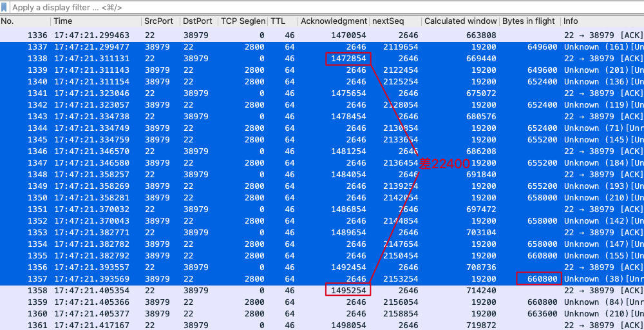Click the SrcPort column header

point(158,21)
